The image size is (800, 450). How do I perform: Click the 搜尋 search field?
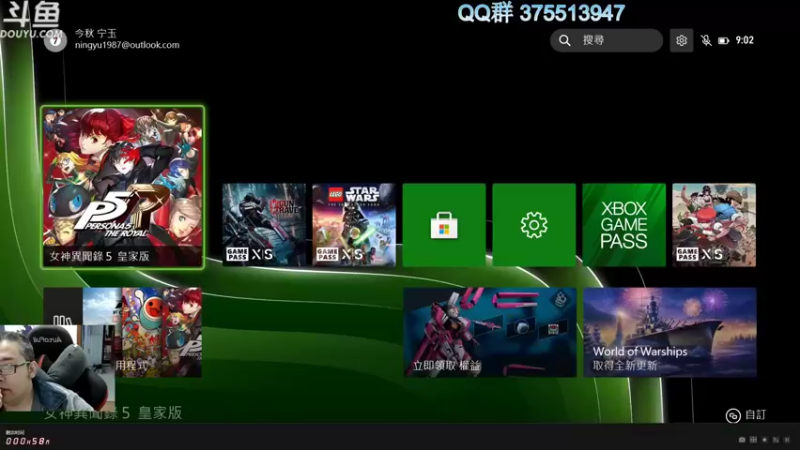point(606,40)
